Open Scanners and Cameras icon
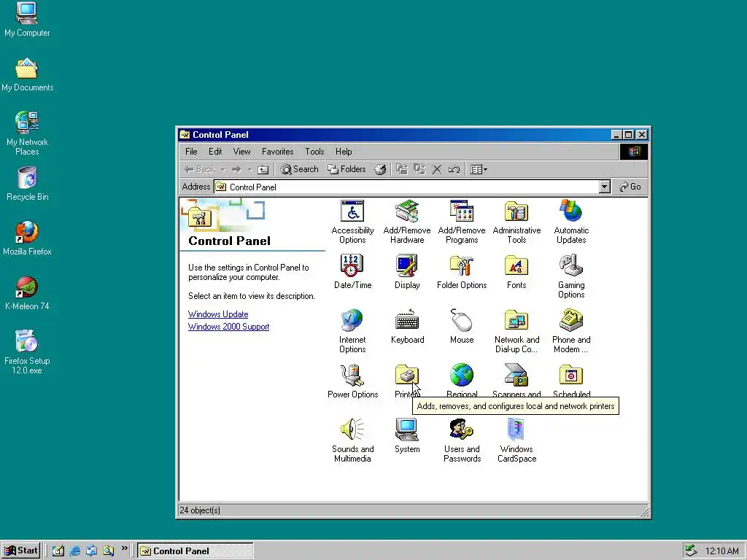Viewport: 747px width, 560px height. [x=516, y=376]
